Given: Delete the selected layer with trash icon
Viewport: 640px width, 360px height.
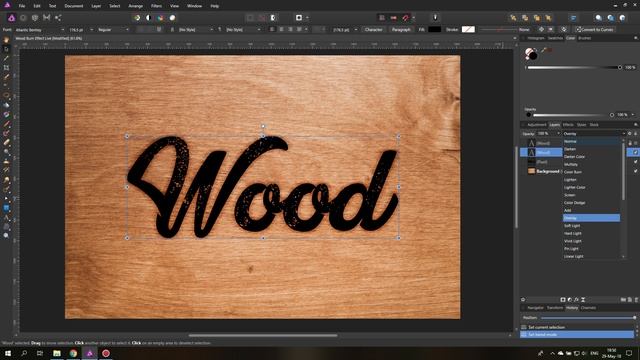Looking at the screenshot, I should 636,300.
